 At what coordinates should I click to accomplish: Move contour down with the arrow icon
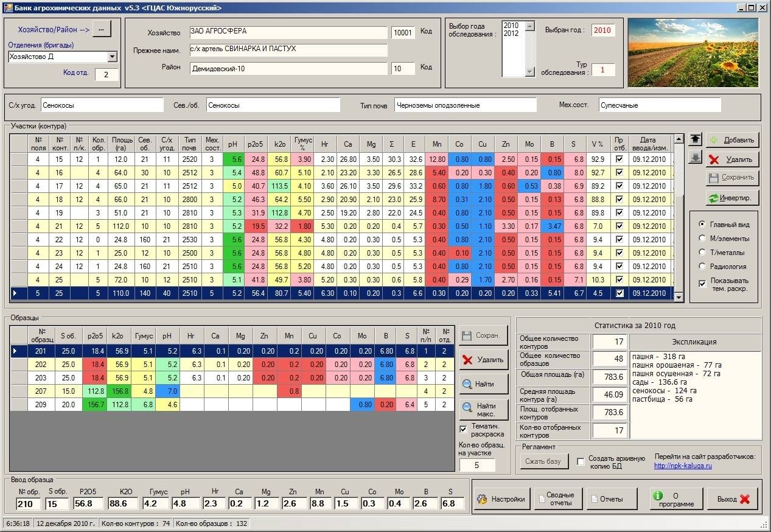point(695,158)
